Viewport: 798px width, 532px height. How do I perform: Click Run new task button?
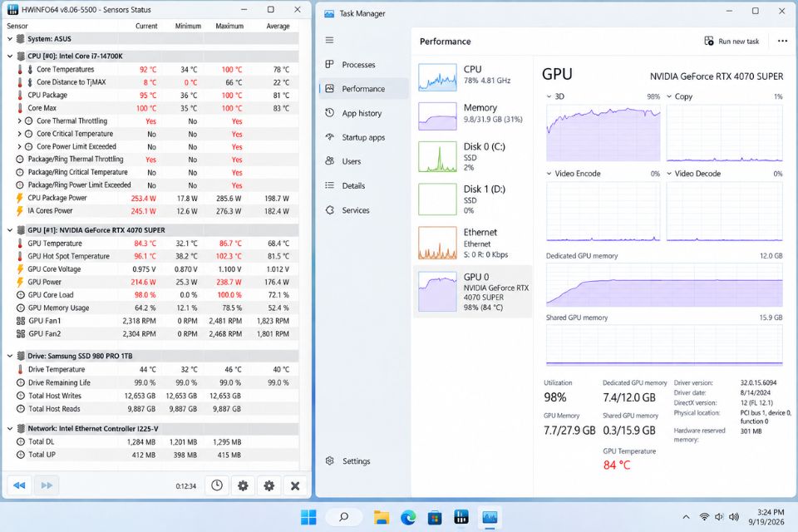pos(731,42)
